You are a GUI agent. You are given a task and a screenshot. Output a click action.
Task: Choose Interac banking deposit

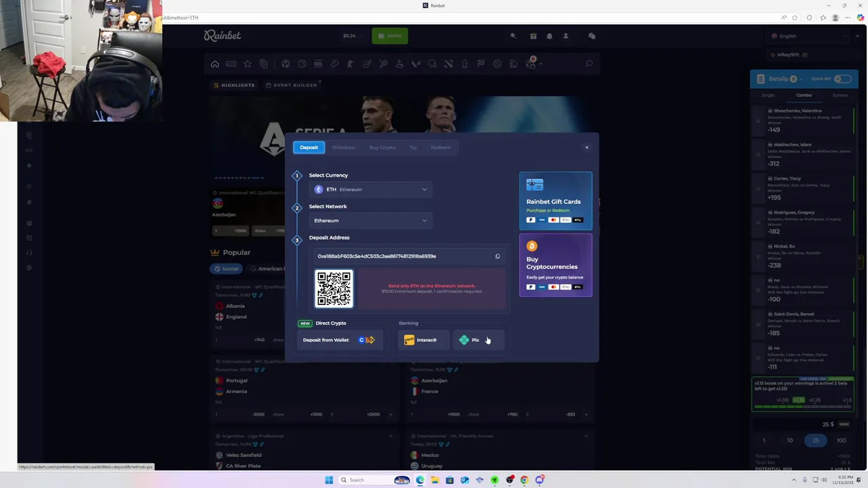point(423,340)
